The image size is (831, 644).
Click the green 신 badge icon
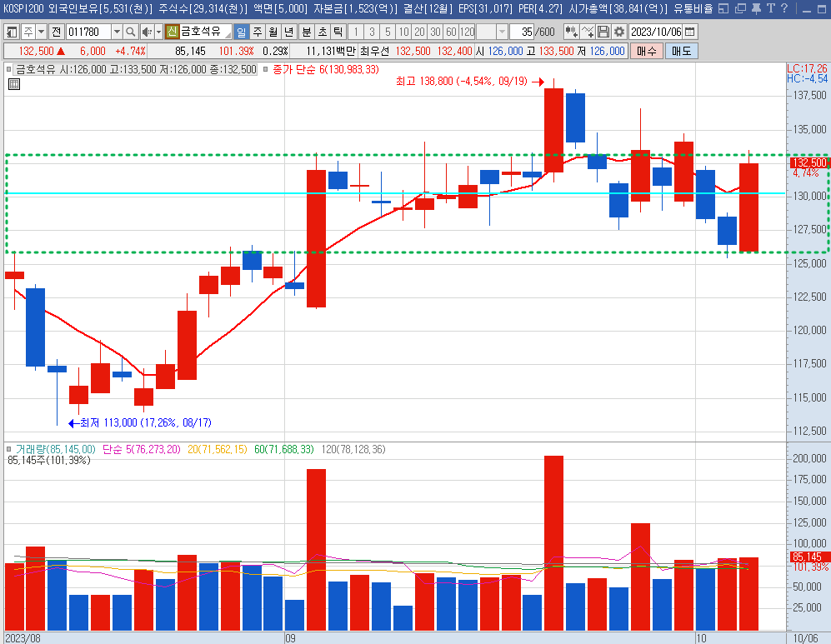[172, 32]
